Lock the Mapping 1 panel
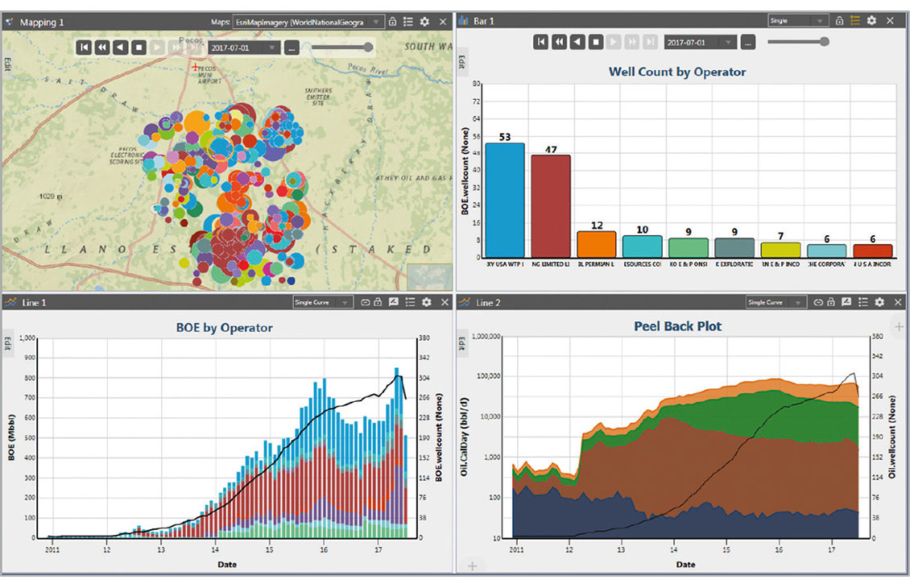The image size is (910, 588). pyautogui.click(x=392, y=22)
